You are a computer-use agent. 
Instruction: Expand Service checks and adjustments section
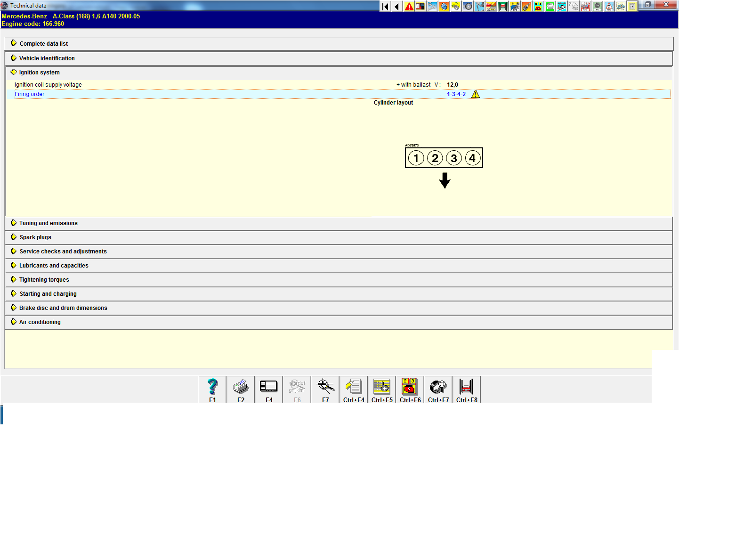pyautogui.click(x=339, y=252)
